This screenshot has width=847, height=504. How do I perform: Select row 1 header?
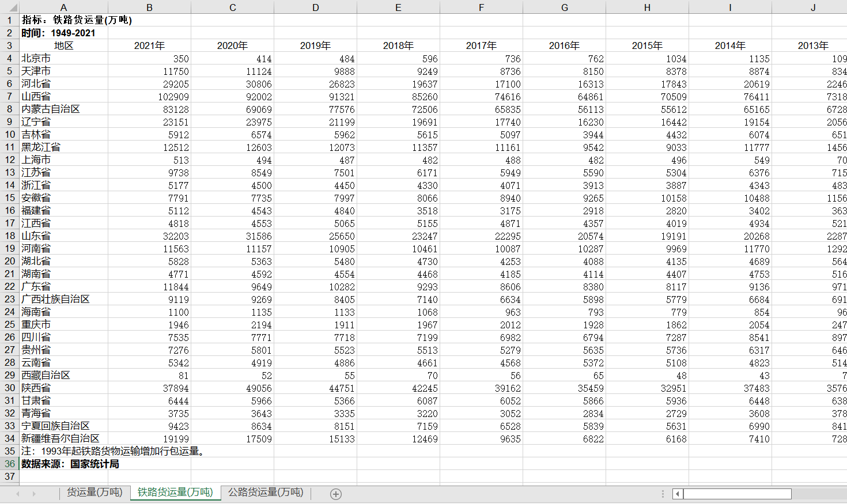(9, 20)
